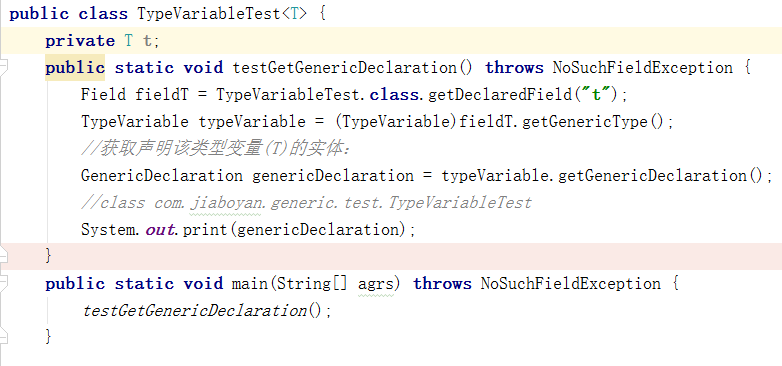Click the underlined jiaboyan word in comment
Image resolution: width=782 pixels, height=366 pixels.
(226, 202)
